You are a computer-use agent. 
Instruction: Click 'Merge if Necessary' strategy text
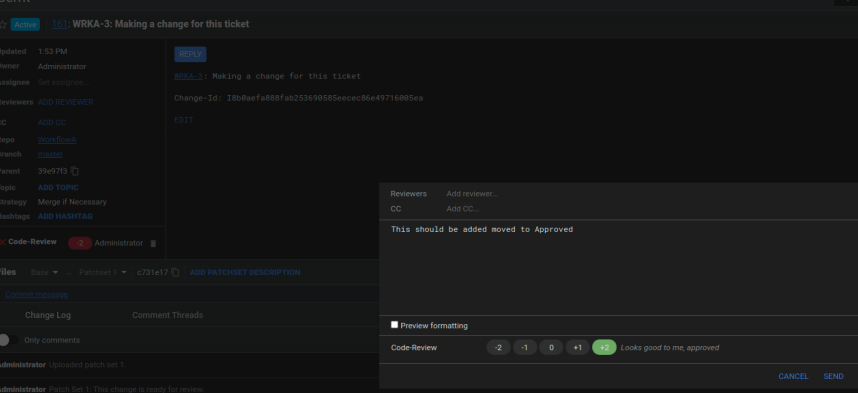pos(72,202)
